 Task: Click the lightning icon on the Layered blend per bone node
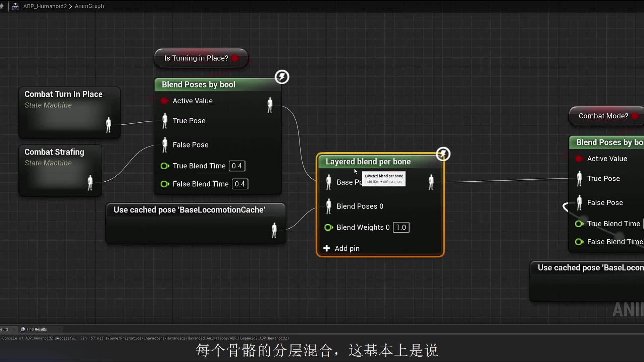(443, 154)
